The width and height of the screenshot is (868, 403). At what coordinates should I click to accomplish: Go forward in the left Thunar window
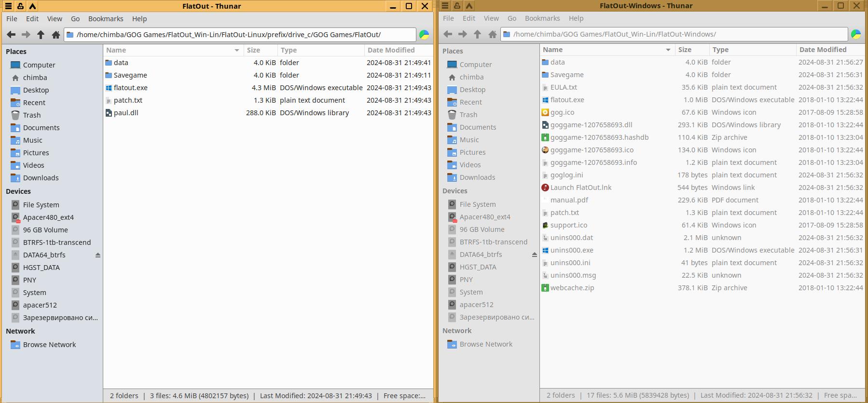click(x=26, y=35)
